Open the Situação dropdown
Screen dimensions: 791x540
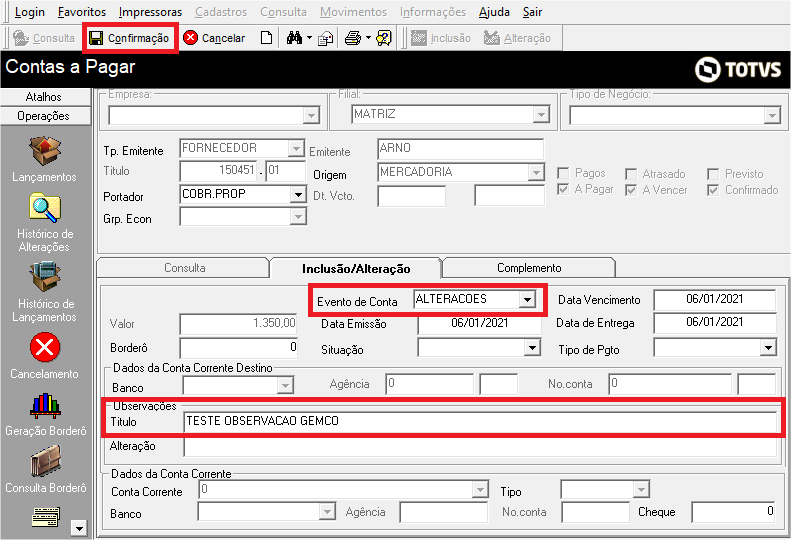click(532, 347)
